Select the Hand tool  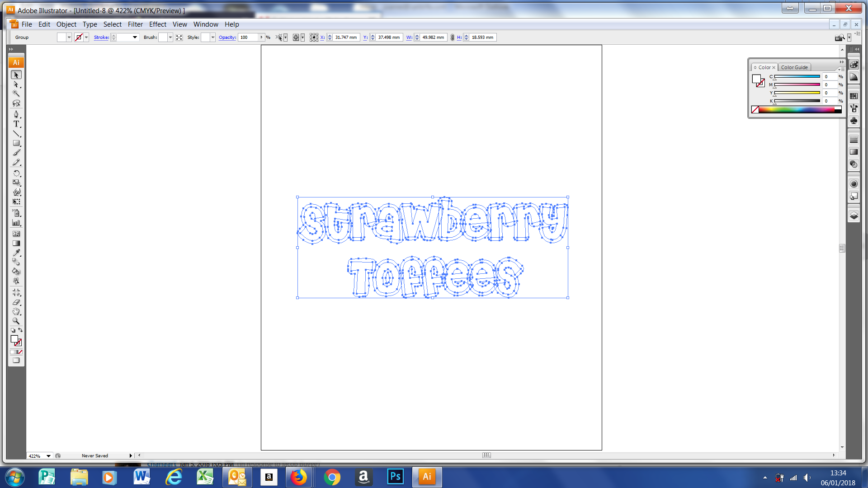tap(16, 312)
